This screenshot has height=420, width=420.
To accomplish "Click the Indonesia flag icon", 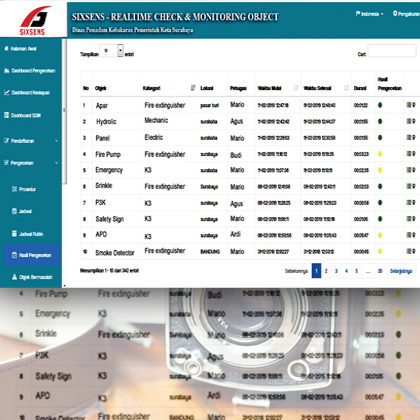I will click(x=358, y=13).
